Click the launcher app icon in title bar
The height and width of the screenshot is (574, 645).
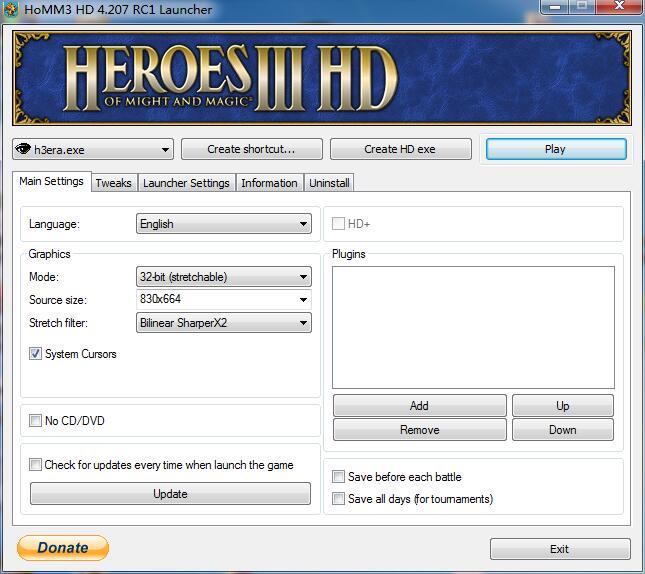tap(11, 9)
